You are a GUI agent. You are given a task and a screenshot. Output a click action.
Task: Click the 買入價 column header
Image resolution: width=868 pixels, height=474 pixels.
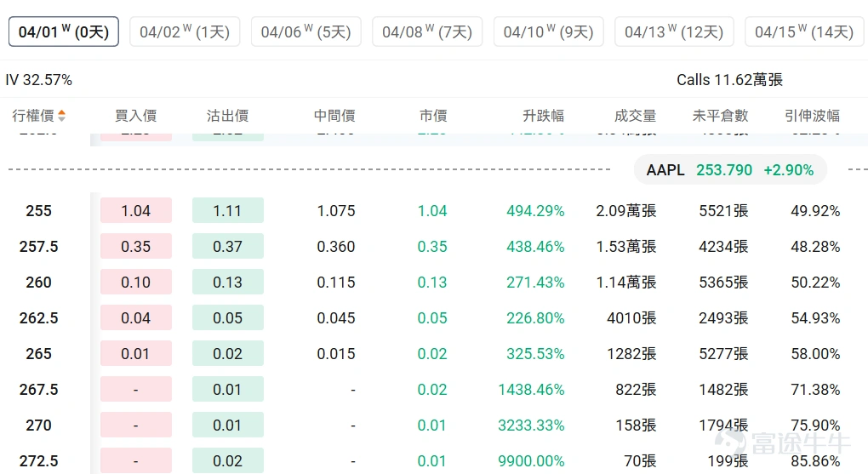(135, 115)
